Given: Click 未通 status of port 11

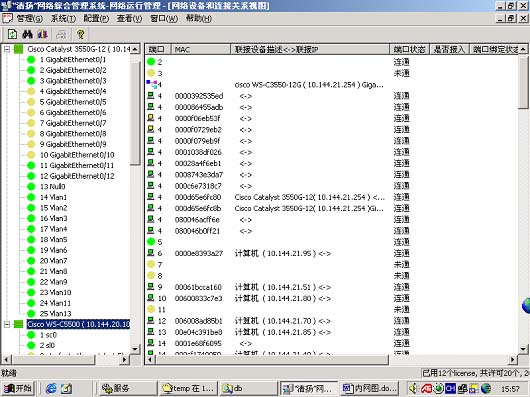Looking at the screenshot, I should click(402, 309).
